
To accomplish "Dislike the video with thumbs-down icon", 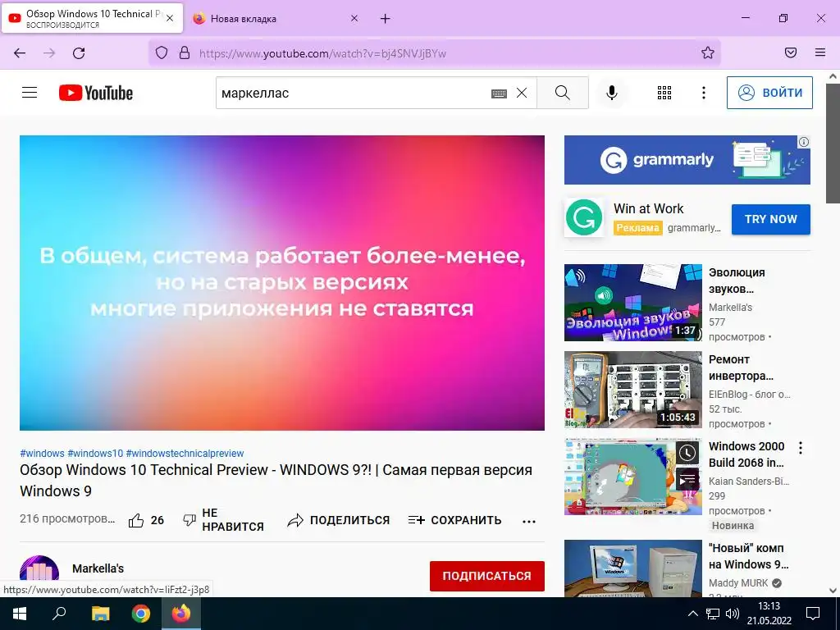I will pos(189,520).
